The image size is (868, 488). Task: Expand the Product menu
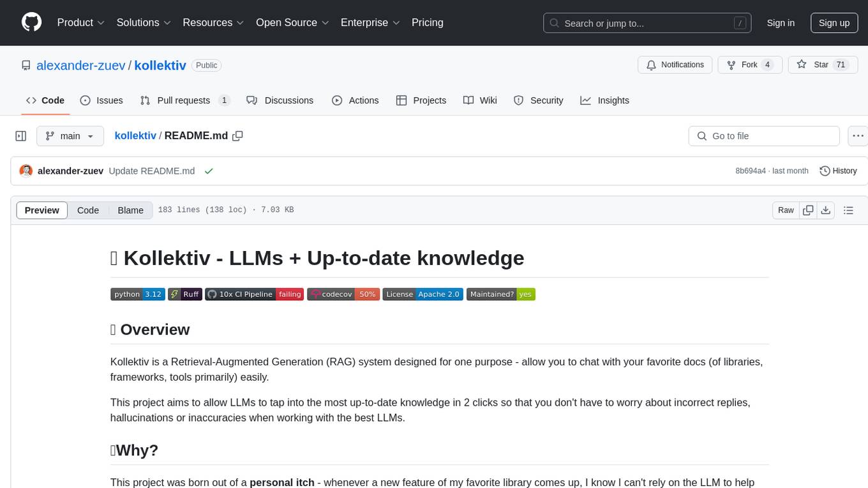pos(81,22)
